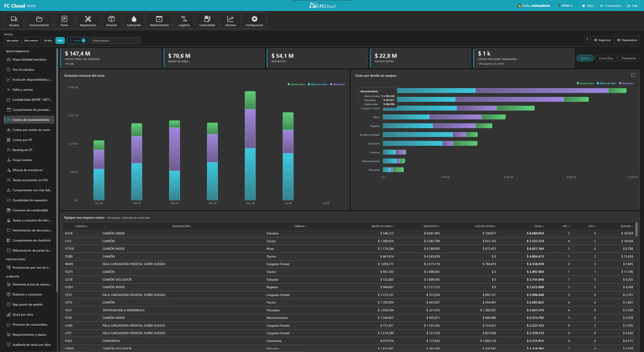The height and width of the screenshot is (352, 644).
Task: Select the Preventivo cost type option
Action: (x=629, y=58)
